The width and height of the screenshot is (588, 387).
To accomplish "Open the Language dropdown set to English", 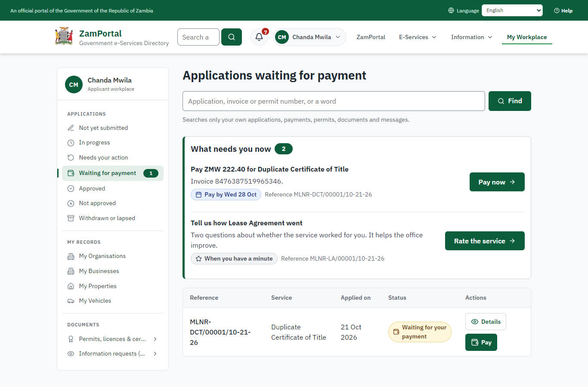I will [512, 10].
